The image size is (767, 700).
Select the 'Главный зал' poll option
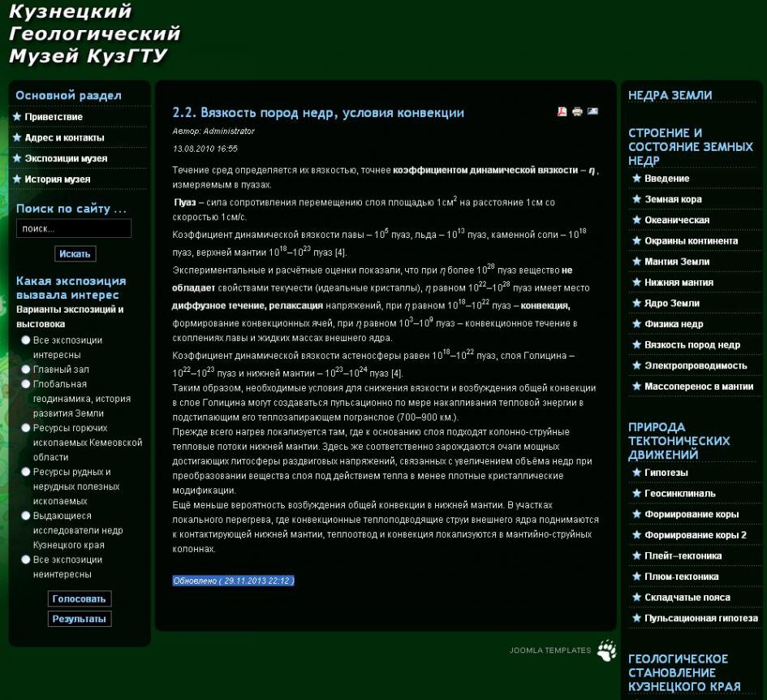(x=27, y=369)
